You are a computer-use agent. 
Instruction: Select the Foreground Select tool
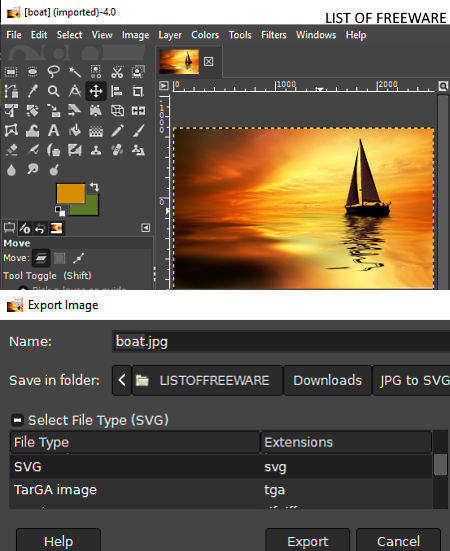pos(138,72)
